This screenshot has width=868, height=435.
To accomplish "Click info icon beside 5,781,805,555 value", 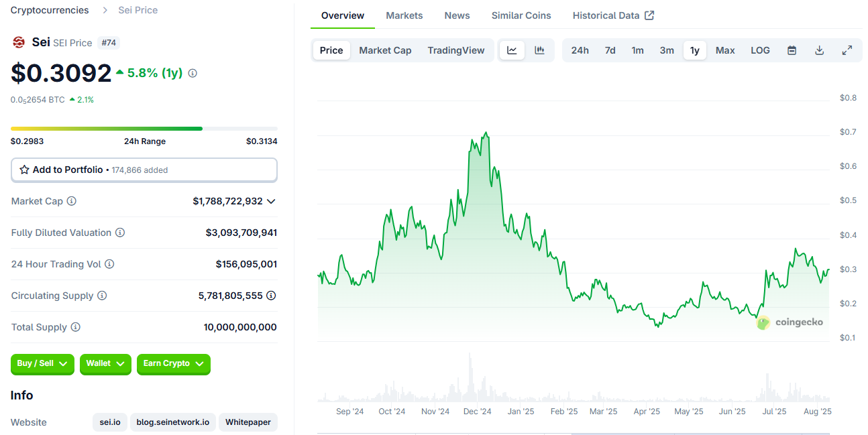I will tap(271, 296).
